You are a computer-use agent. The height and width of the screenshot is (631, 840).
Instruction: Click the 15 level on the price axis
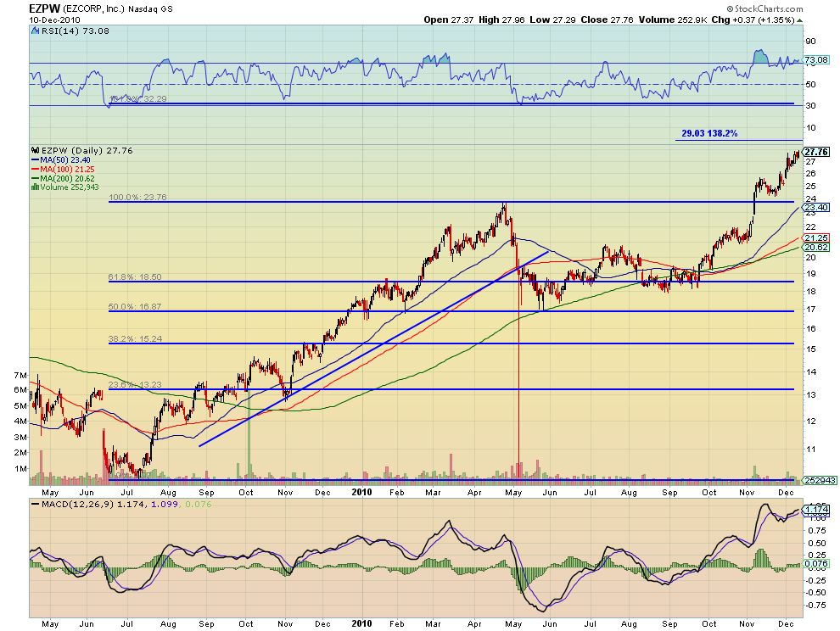click(810, 349)
